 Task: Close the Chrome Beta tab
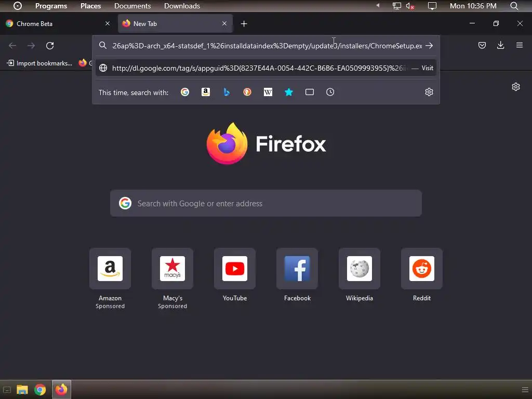(x=108, y=23)
